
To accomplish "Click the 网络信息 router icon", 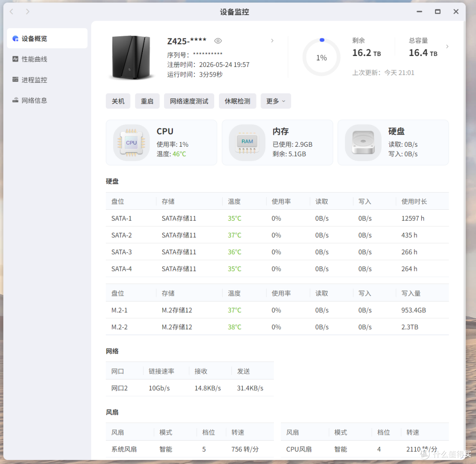I will pyautogui.click(x=15, y=100).
